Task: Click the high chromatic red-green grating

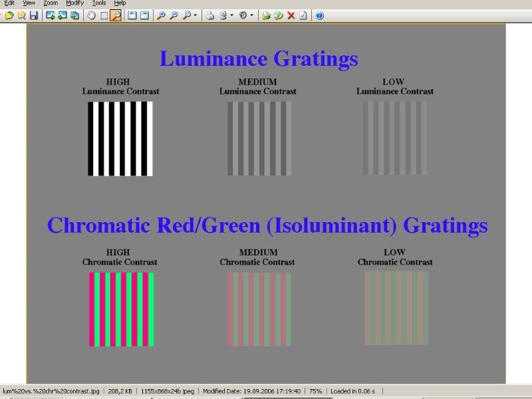Action: (122, 309)
